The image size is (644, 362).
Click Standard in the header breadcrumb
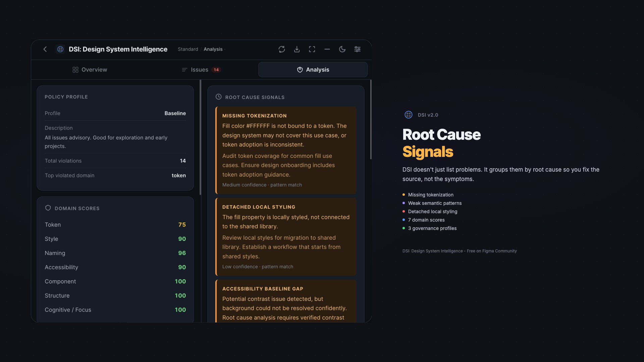tap(188, 49)
